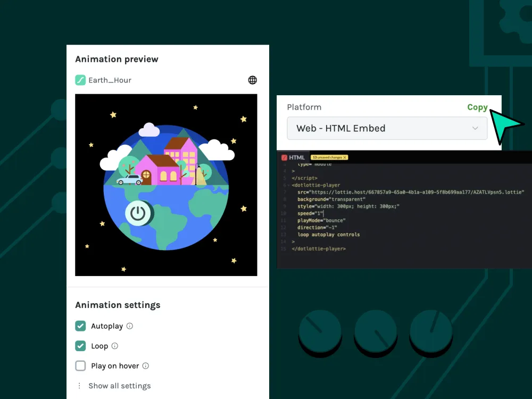Click the Autoplay info icon
Screen dimensions: 532x399
[130, 326]
